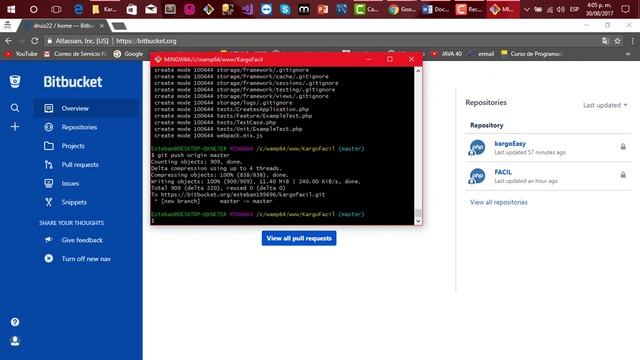Screen dimensions: 640x360
Task: Click the lock icon beside FACIL
Action: 623,175
